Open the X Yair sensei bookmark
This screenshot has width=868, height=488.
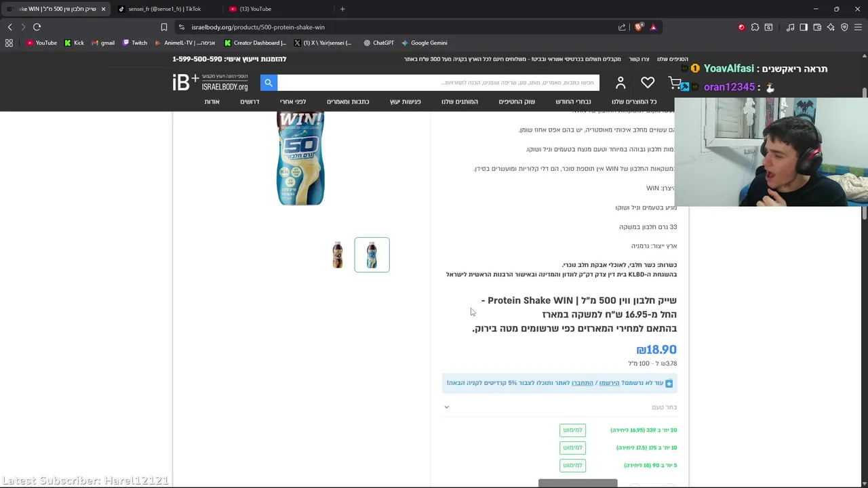(323, 43)
